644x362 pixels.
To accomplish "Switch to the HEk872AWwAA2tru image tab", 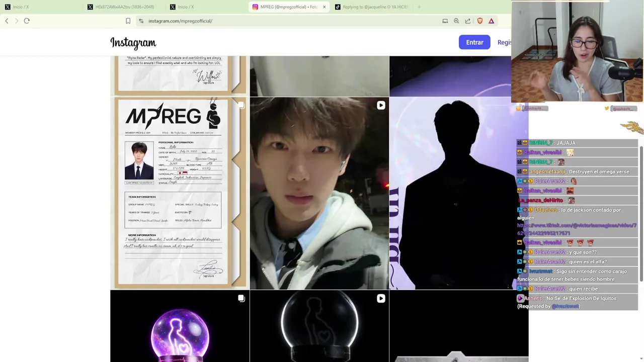I will [124, 7].
